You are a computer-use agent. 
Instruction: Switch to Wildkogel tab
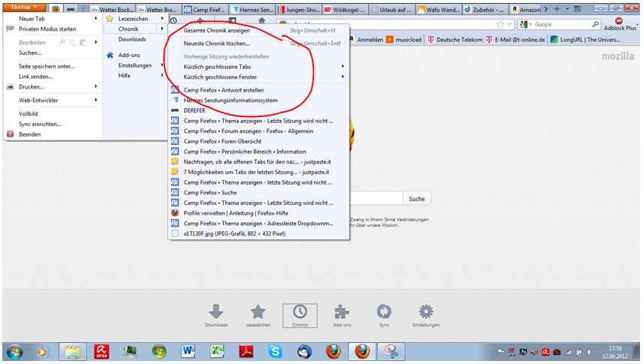coord(345,9)
